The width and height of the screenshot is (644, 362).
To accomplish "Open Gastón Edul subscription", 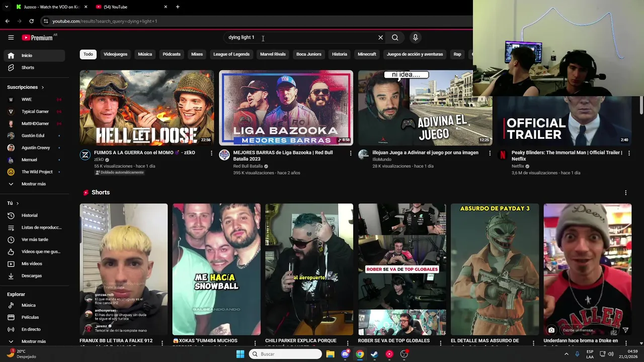I will (34, 136).
